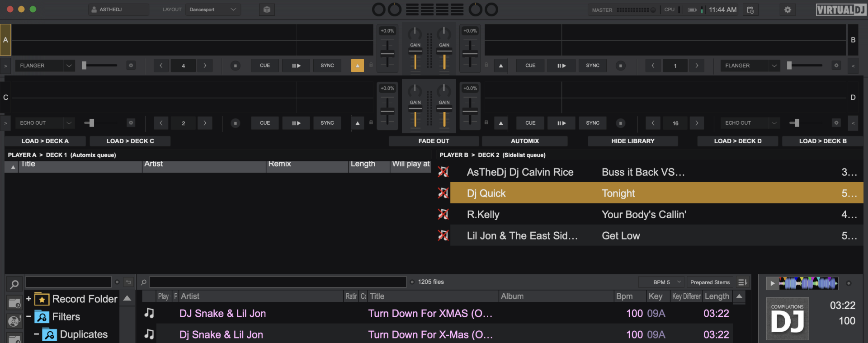This screenshot has width=868, height=343.
Task: Click deck D stop button
Action: click(620, 123)
